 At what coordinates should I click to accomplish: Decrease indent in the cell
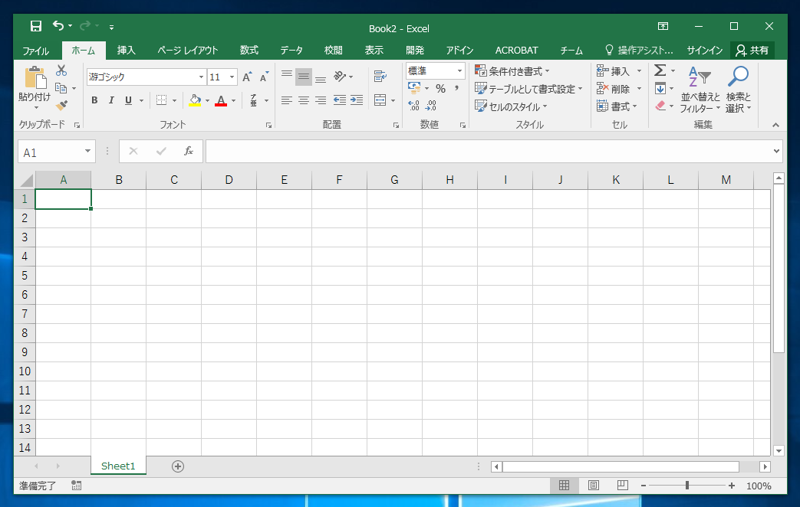(x=340, y=100)
